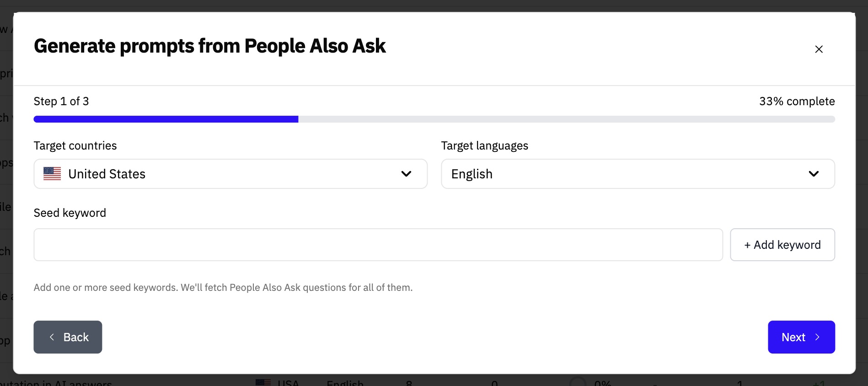Click the 33% complete indicator text
Viewport: 868px width, 386px height.
(797, 101)
